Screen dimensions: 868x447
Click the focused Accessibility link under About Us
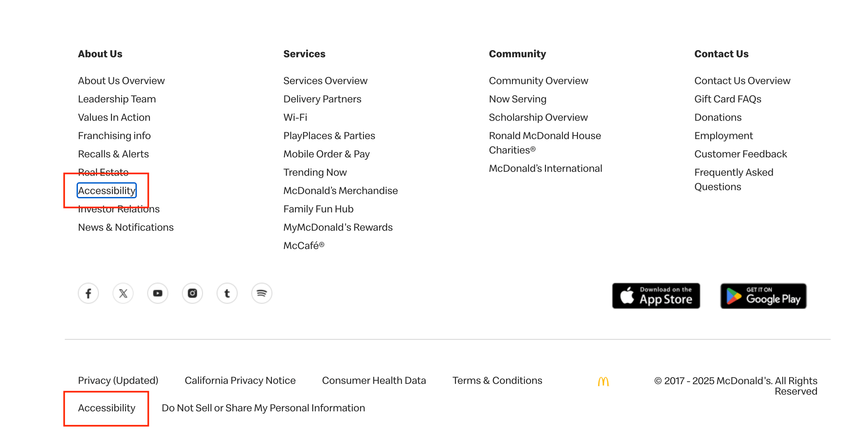point(106,191)
